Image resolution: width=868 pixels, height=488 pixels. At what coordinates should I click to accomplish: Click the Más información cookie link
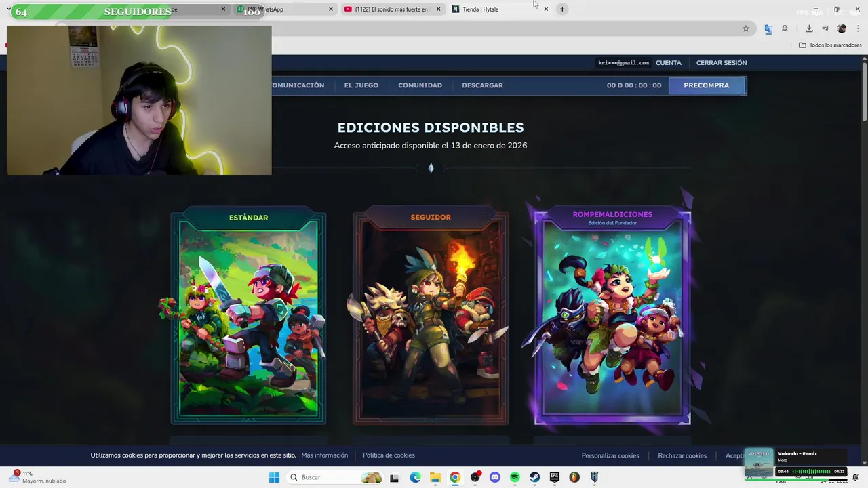tap(324, 455)
